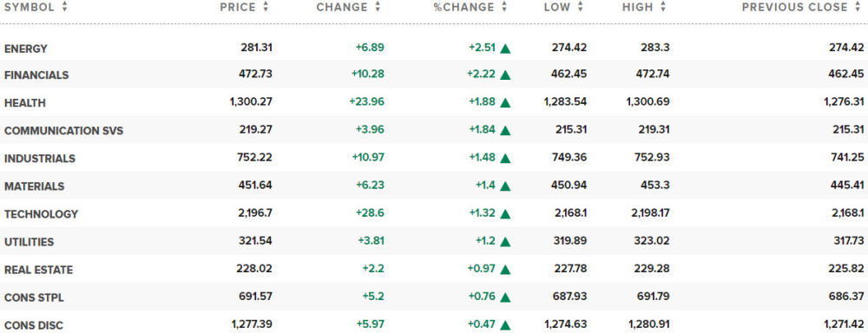The height and width of the screenshot is (333, 868).
Task: Sort by PREVIOUS CLOSE column arrows
Action: coord(858,7)
